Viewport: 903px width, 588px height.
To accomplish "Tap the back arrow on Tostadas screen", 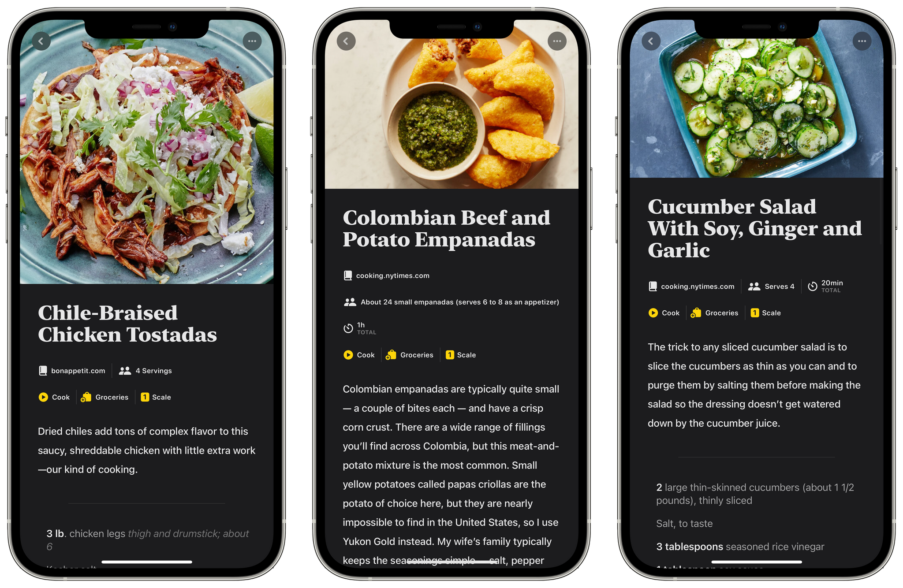I will pos(42,41).
